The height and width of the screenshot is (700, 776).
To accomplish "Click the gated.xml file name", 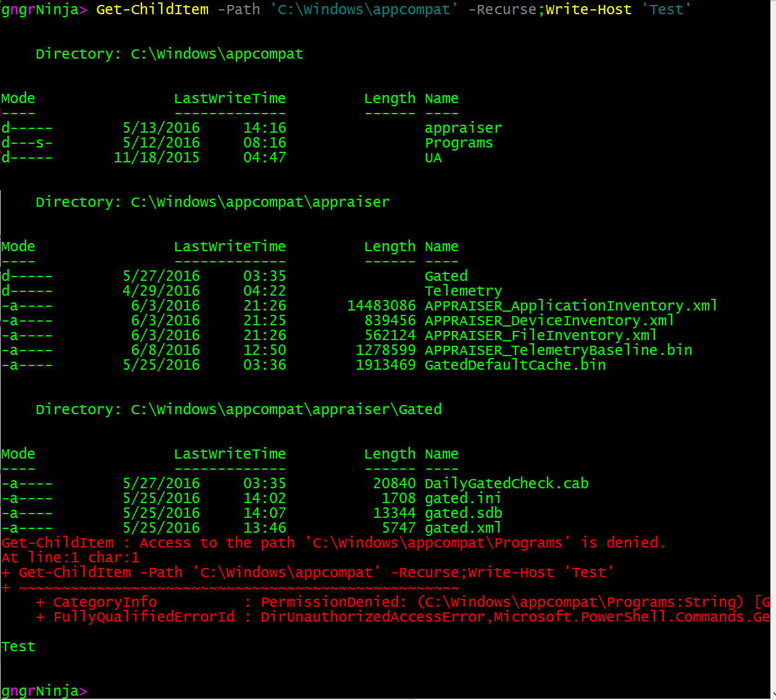I will tap(463, 528).
